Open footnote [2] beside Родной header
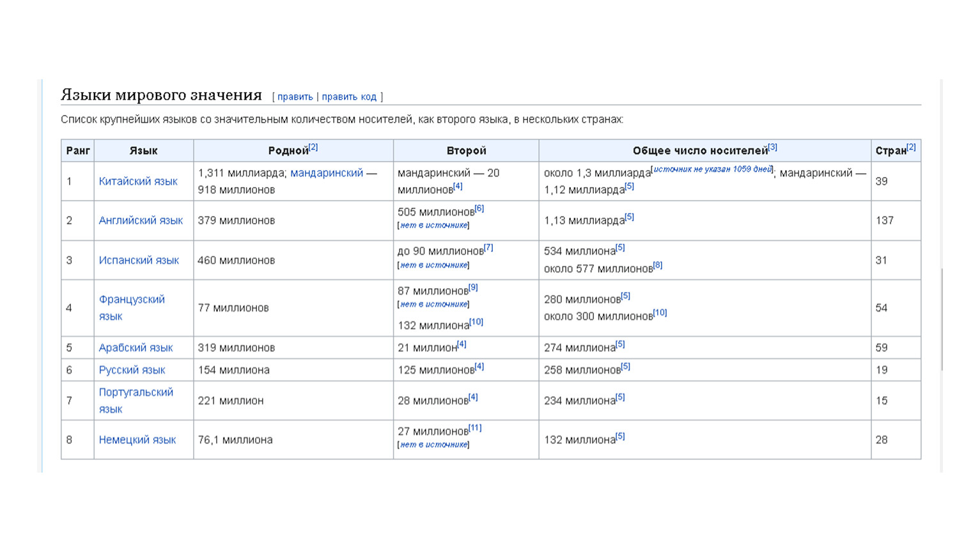980x552 pixels. pyautogui.click(x=313, y=148)
